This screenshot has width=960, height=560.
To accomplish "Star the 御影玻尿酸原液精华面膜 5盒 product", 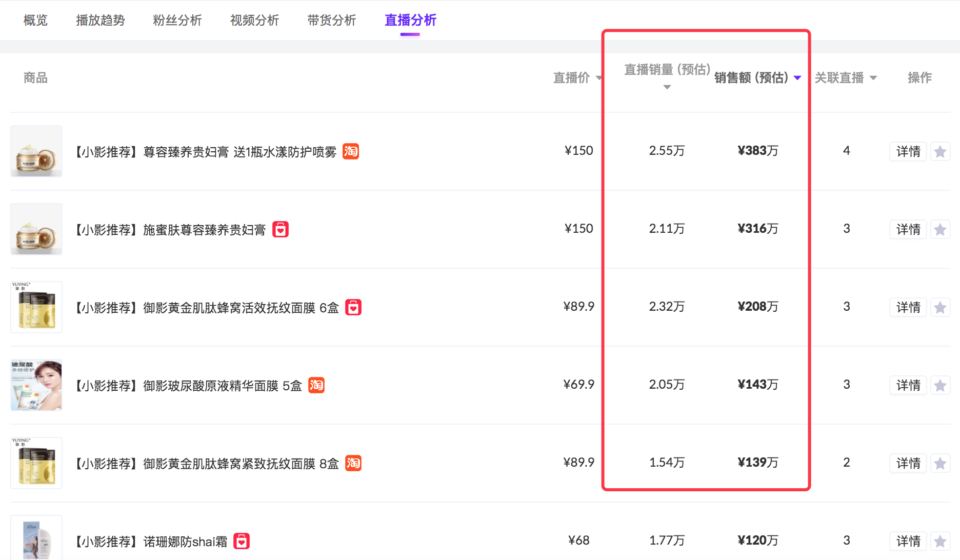I will coord(940,385).
